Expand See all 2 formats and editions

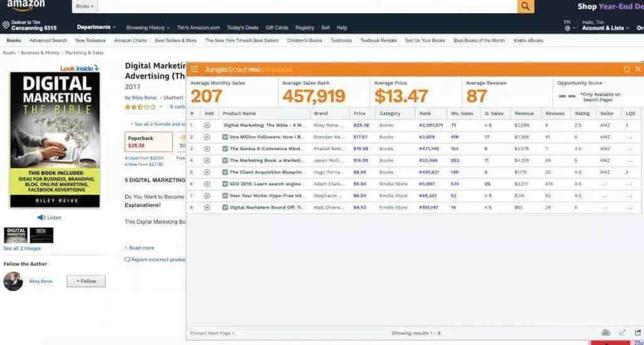point(158,124)
